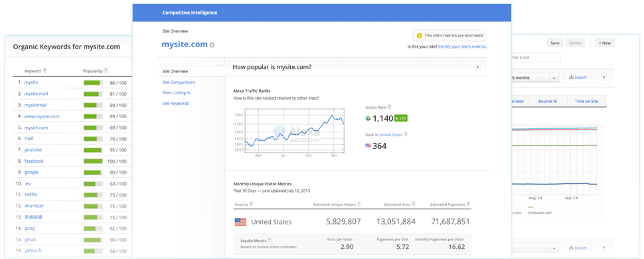Open Sites Linking In sidebar item
Image resolution: width=644 pixels, height=259 pixels.
pos(176,93)
